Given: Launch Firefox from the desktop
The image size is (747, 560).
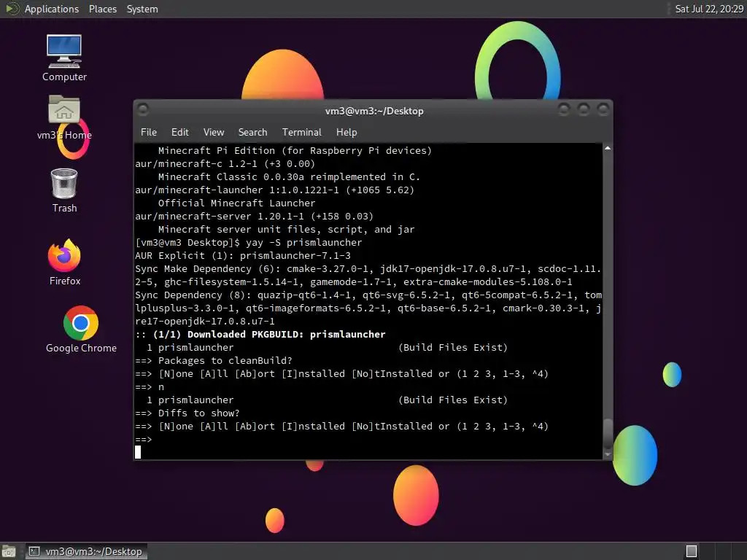Looking at the screenshot, I should tap(64, 262).
